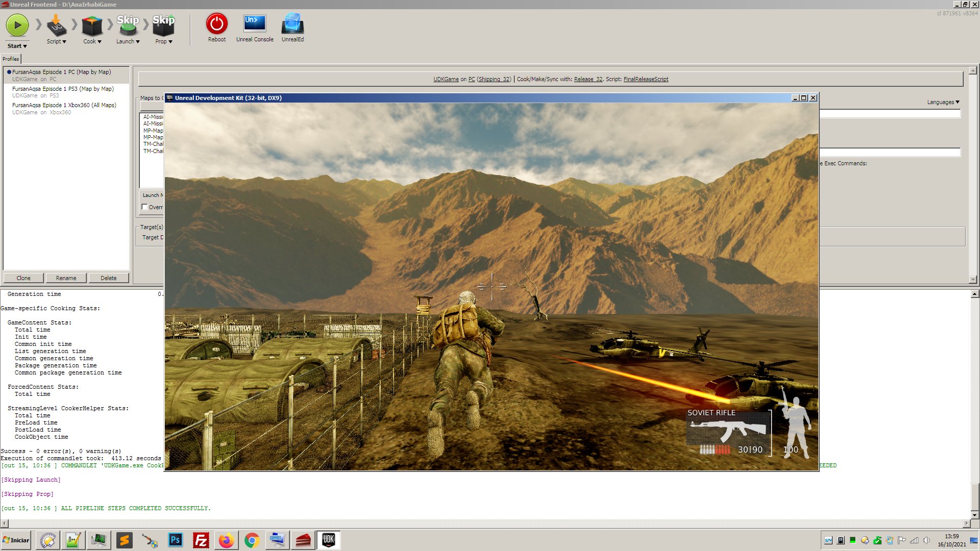This screenshot has width=980, height=551.
Task: Open Firefox from the taskbar
Action: (226, 540)
